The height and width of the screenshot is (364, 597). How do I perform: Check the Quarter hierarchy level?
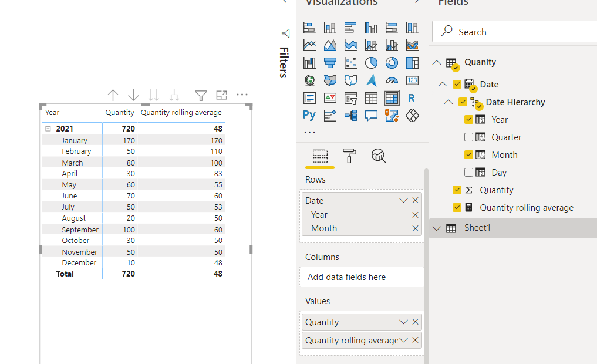click(x=468, y=137)
